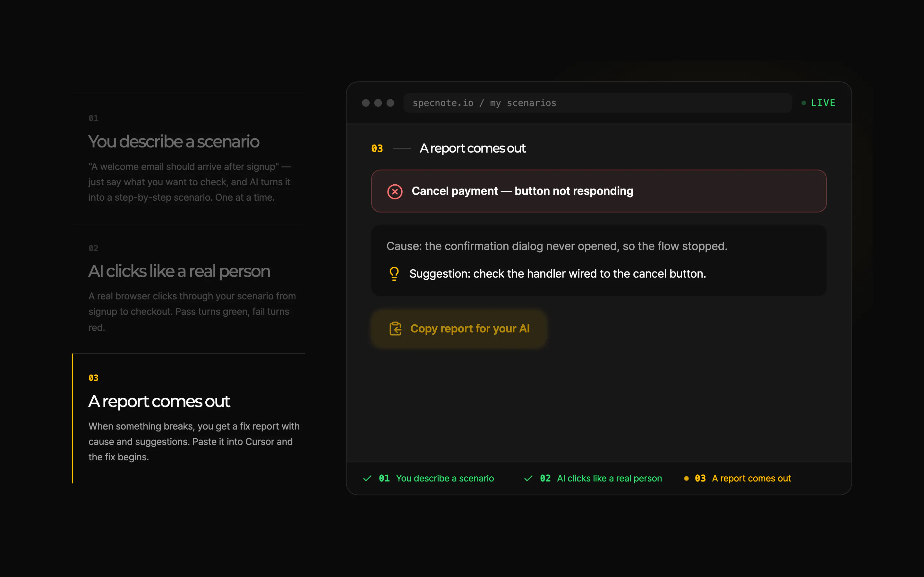The height and width of the screenshot is (577, 924).
Task: Click the Cancel payment error banner
Action: (x=599, y=191)
